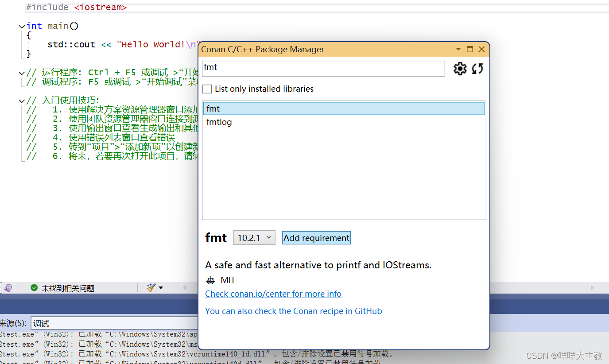
Task: Click the left scroll arrow in status bar
Action: [186, 287]
